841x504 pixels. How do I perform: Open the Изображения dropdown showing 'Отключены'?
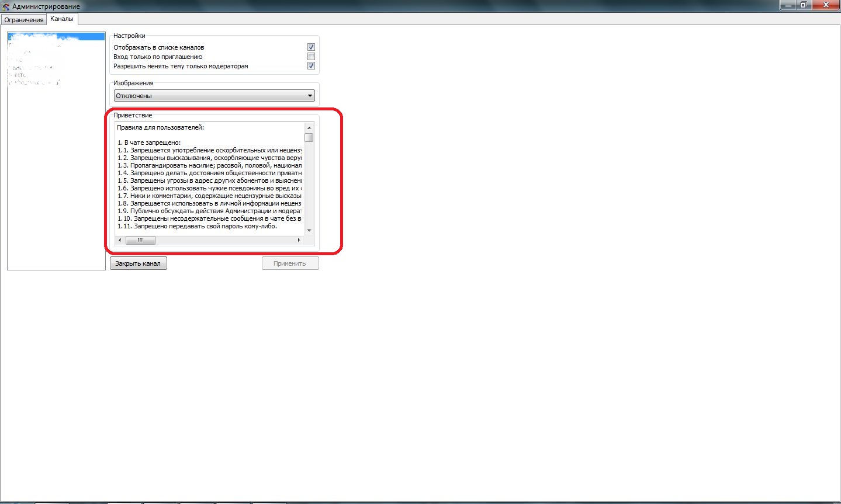tap(214, 96)
